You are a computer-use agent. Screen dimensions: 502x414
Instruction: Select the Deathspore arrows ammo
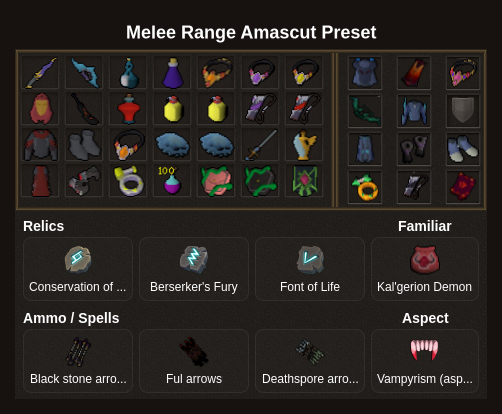[310, 361]
